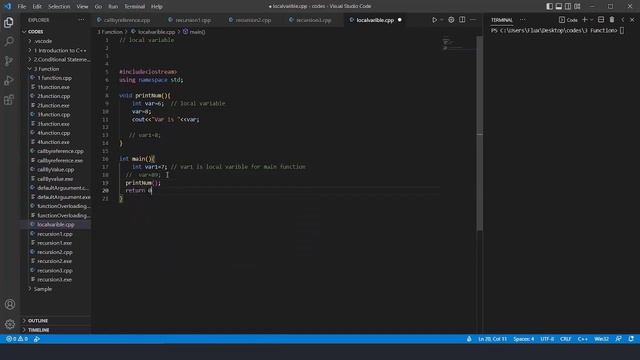Click errors and warnings status indicator
The width and height of the screenshot is (640, 360).
coord(17,339)
